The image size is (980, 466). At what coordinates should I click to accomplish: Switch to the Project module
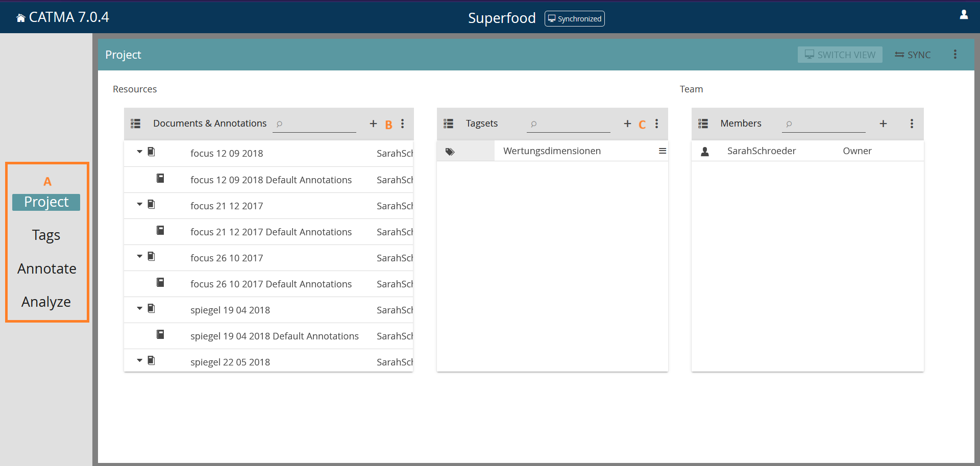click(46, 202)
